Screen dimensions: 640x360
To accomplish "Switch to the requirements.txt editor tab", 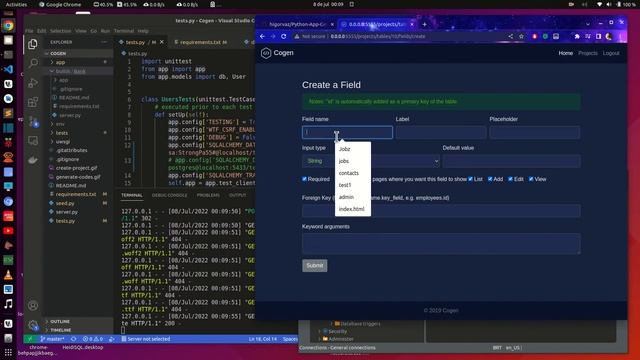I will (x=200, y=42).
